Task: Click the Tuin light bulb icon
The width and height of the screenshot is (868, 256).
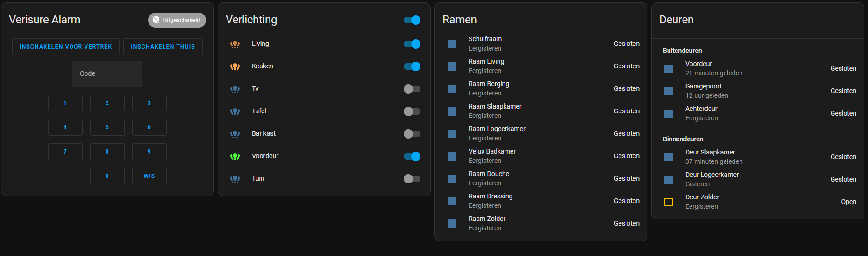Action: 235,179
